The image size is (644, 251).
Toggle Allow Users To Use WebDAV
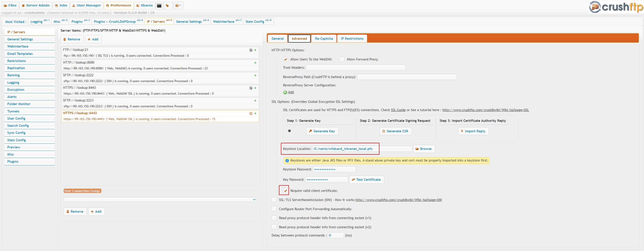click(x=286, y=59)
